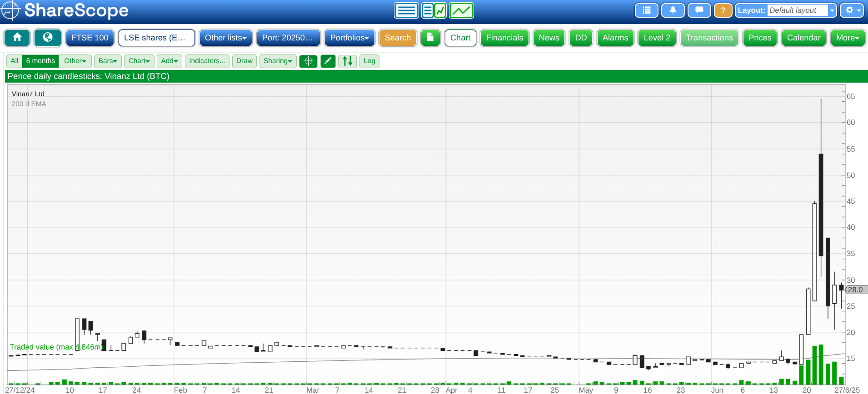Open the Level 2 tab
Viewport: 868px width, 394px height.
point(657,38)
